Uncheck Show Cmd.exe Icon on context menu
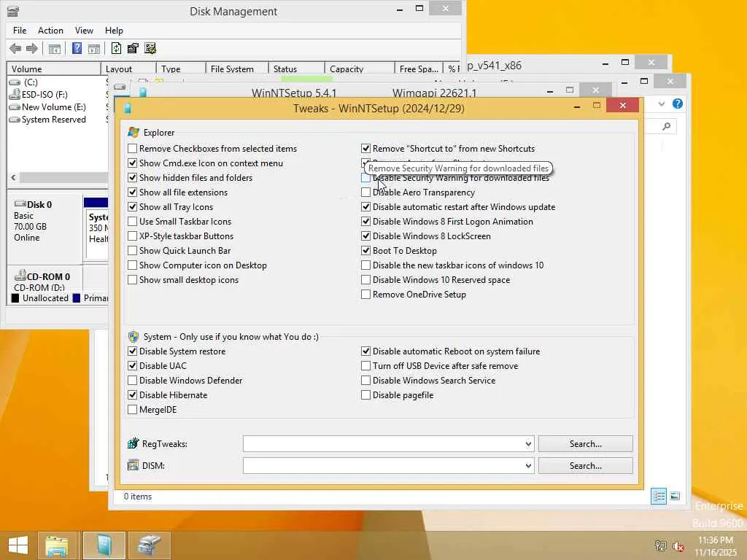This screenshot has width=747, height=560. click(133, 163)
